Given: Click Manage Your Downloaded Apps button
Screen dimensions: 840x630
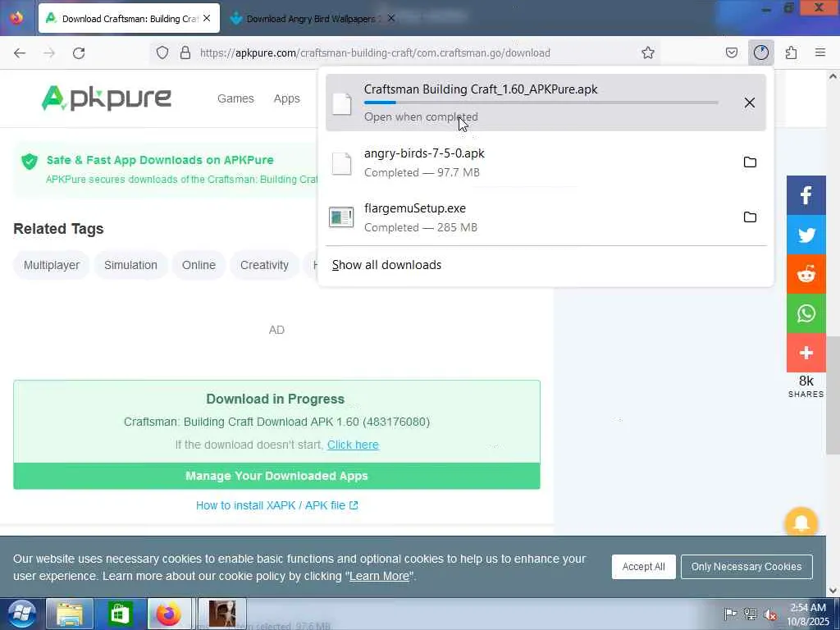Looking at the screenshot, I should pyautogui.click(x=276, y=476).
